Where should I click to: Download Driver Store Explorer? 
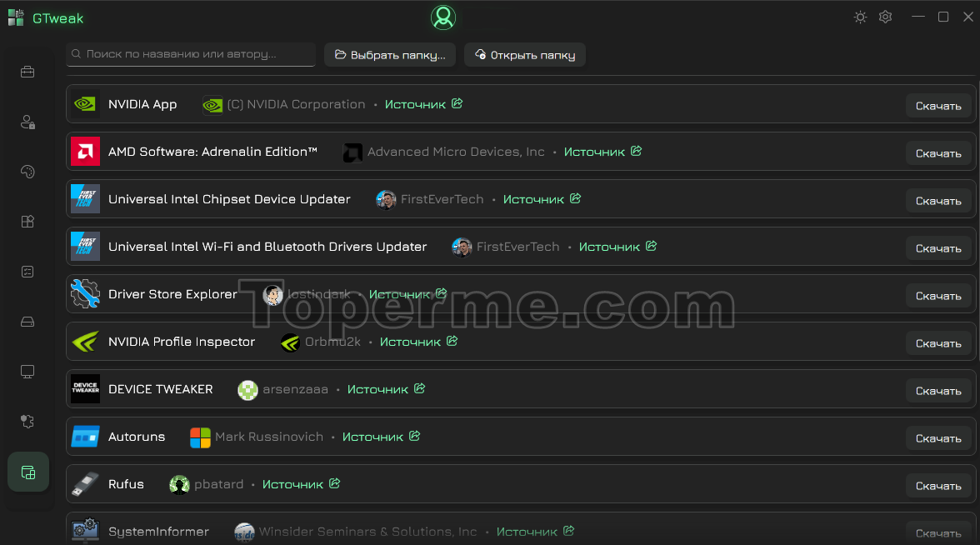pyautogui.click(x=938, y=296)
